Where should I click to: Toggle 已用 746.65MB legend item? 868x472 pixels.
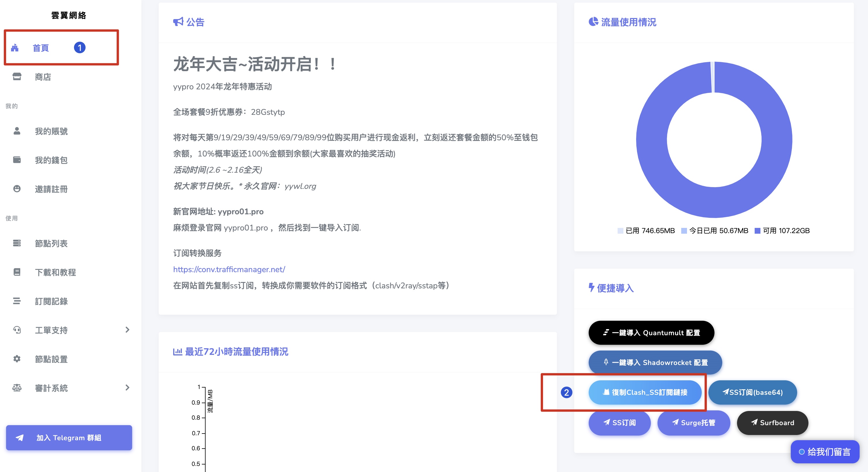coord(646,231)
